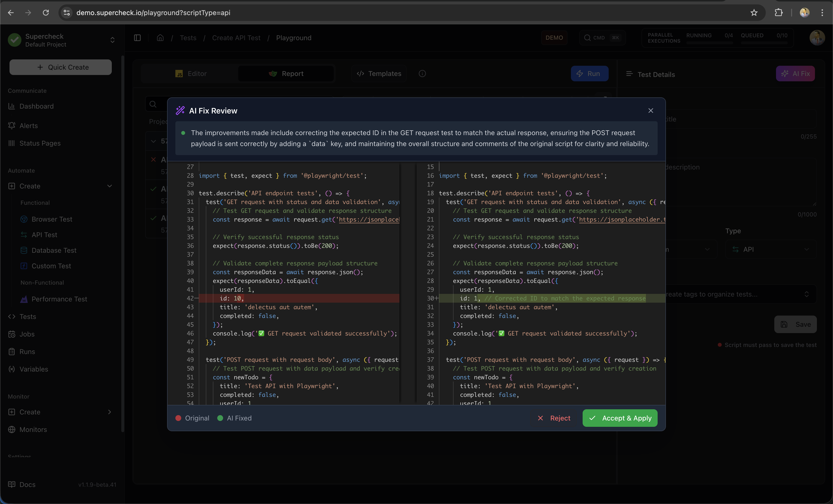Open the home breadcrumb icon
The height and width of the screenshot is (504, 833).
(160, 38)
